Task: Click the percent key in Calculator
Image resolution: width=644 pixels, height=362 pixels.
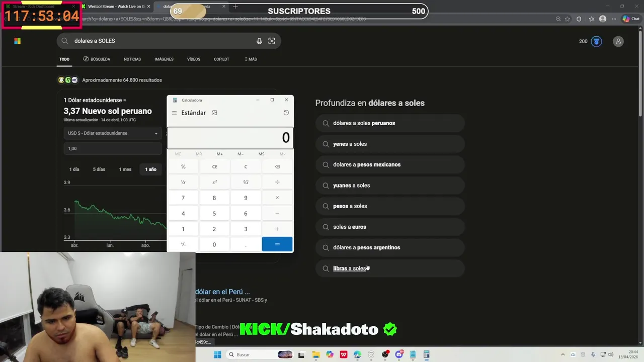Action: pos(183,166)
